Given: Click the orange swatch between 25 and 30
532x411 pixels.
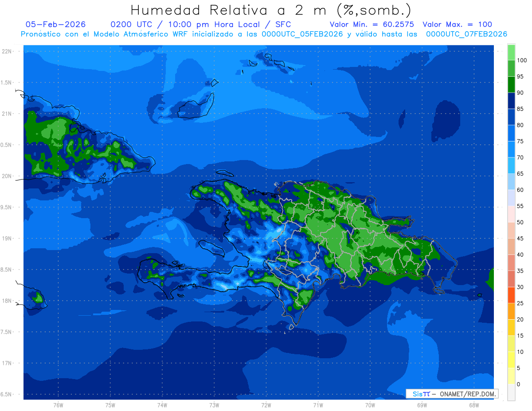Looking at the screenshot, I should click(511, 295).
